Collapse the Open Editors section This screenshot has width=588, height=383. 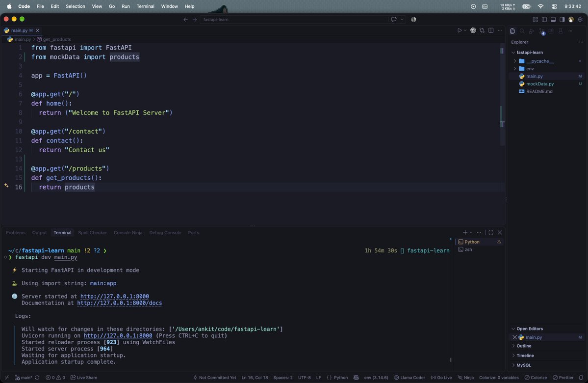tap(530, 328)
